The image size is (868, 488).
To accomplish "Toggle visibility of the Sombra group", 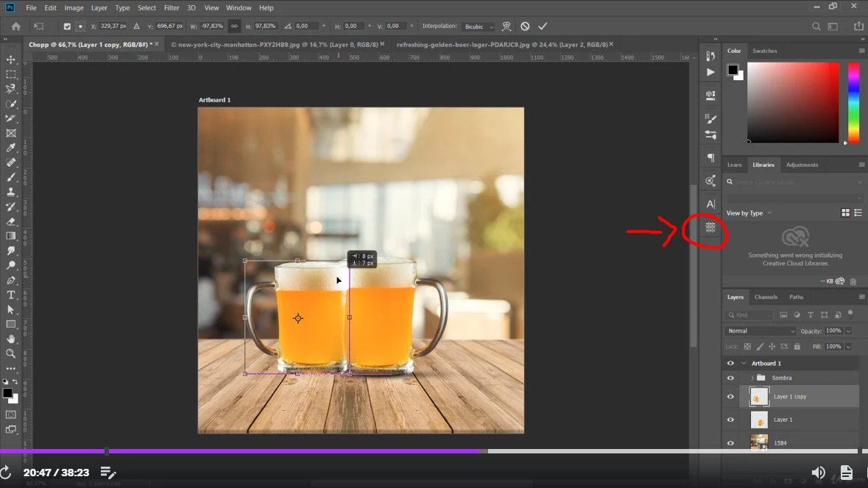I will click(x=730, y=378).
